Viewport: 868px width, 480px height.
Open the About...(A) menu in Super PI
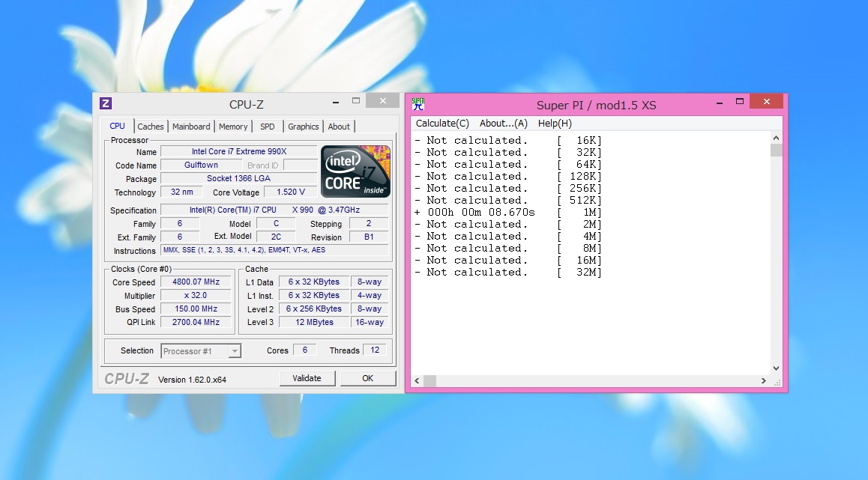503,124
